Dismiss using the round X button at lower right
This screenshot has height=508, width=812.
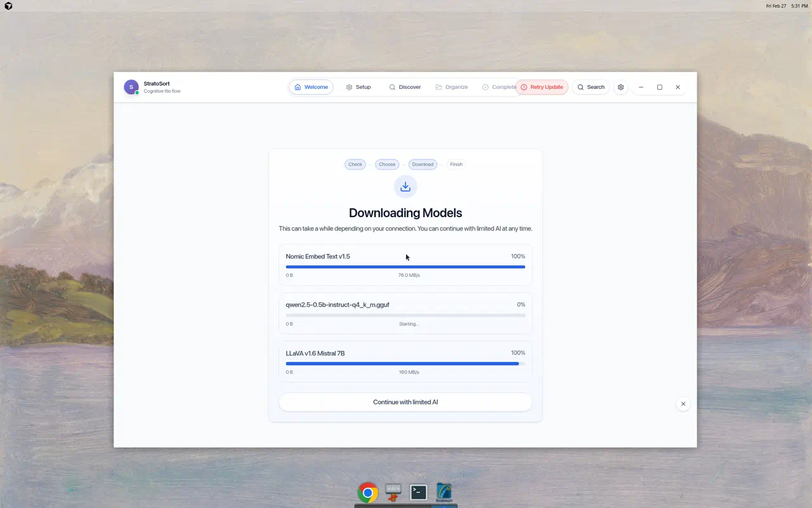(x=683, y=404)
